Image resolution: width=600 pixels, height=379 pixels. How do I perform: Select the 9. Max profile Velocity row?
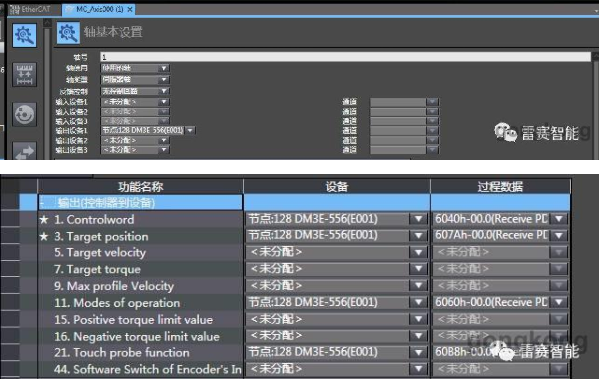(140, 286)
